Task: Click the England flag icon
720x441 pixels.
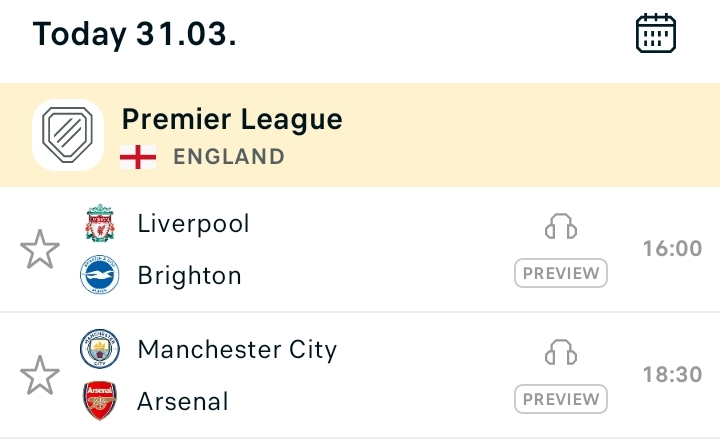Action: [138, 157]
